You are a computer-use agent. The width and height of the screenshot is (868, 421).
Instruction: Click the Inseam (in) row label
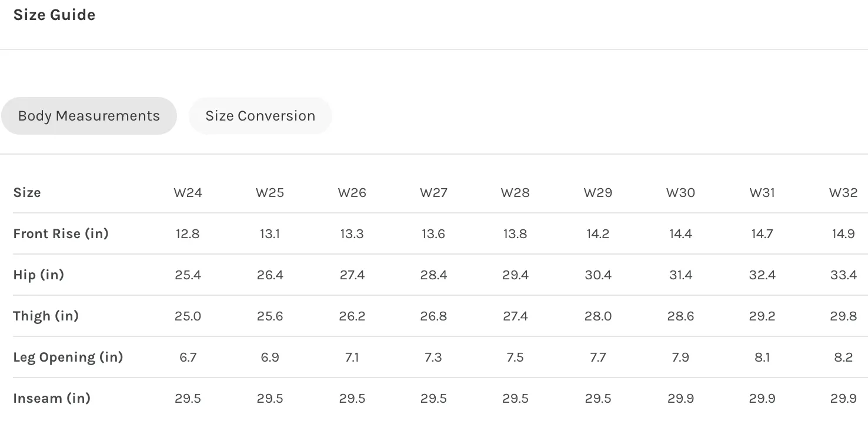(x=52, y=398)
